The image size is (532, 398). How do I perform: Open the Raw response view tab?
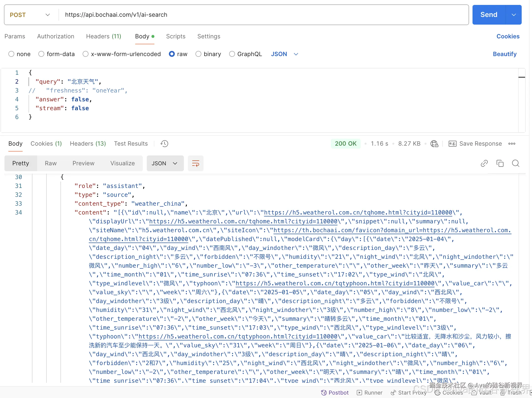click(51, 163)
